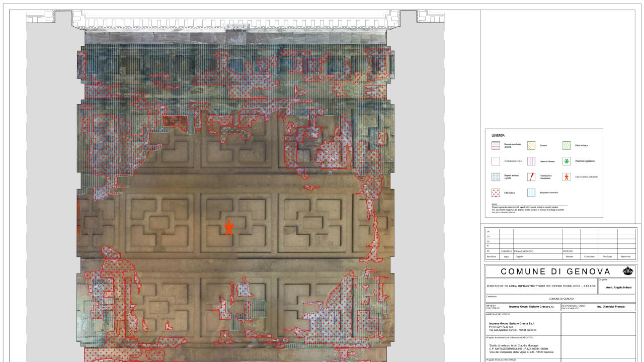644x362 pixels.
Task: Click the Impresa Geom. Stefano Cresta s.r.l. header text
Action: pyautogui.click(x=532, y=307)
